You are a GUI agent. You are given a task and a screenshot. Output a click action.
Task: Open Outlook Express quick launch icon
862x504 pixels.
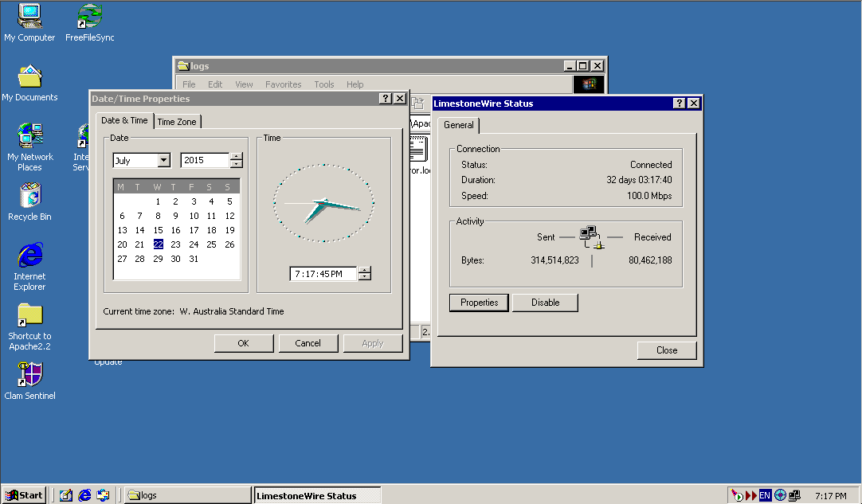(103, 495)
